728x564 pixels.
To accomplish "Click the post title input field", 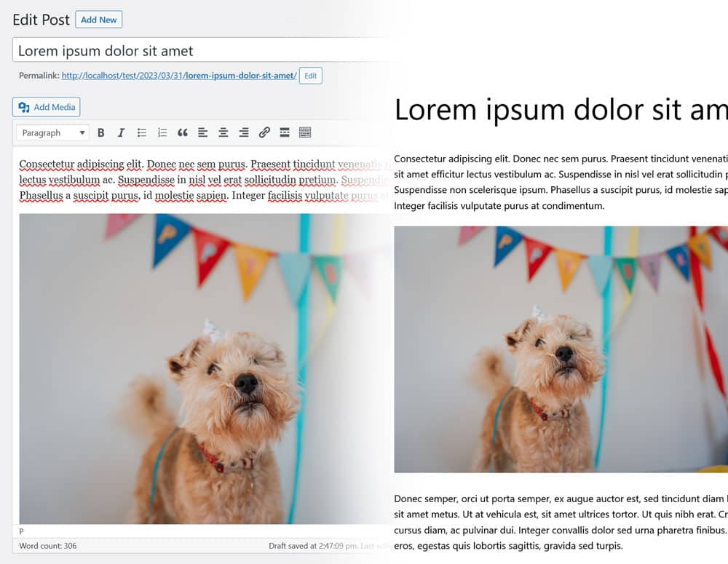I will pyautogui.click(x=197, y=50).
